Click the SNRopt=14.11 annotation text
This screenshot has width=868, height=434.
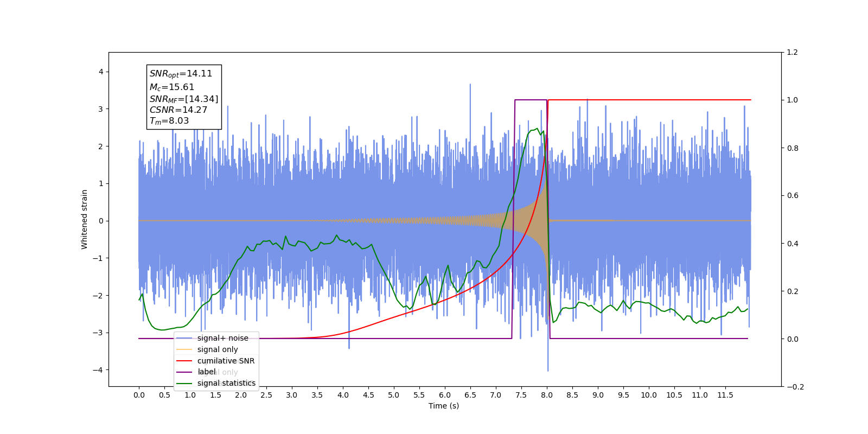point(181,74)
